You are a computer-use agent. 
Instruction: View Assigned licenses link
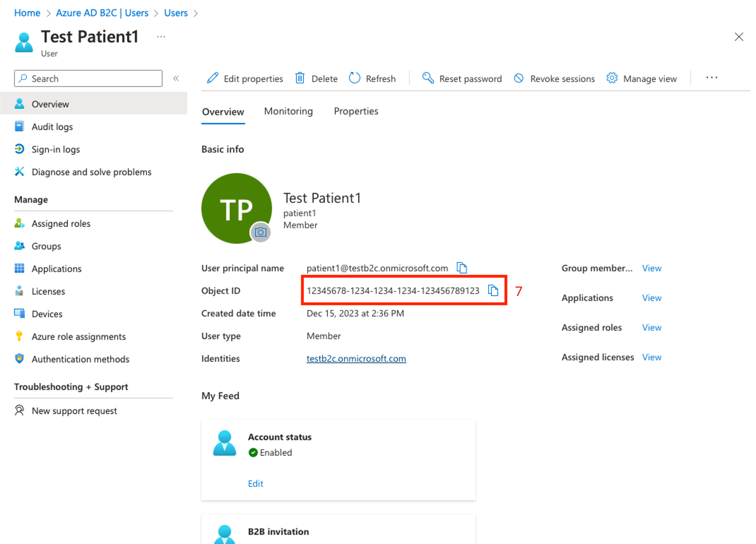652,357
